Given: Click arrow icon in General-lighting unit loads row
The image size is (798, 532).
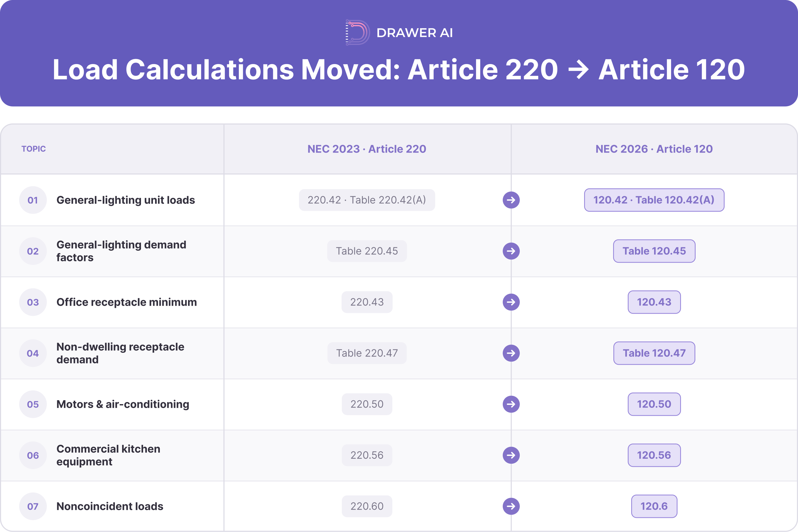Looking at the screenshot, I should point(511,200).
